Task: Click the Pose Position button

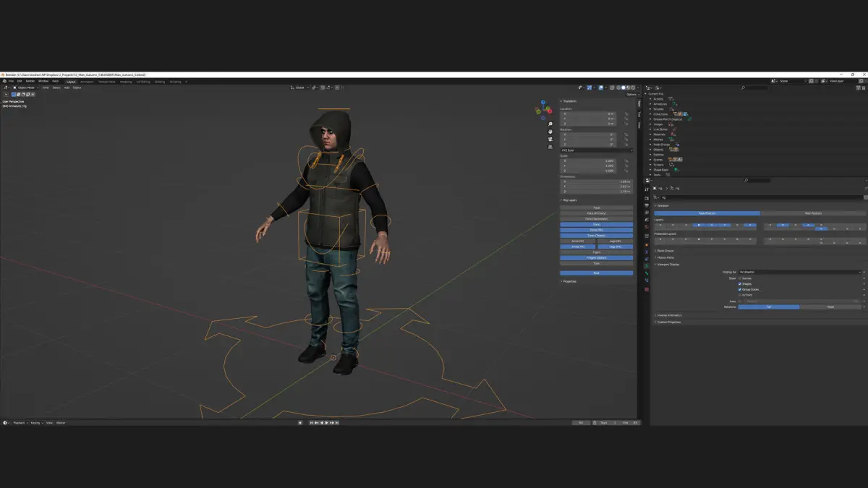Action: pyautogui.click(x=707, y=213)
